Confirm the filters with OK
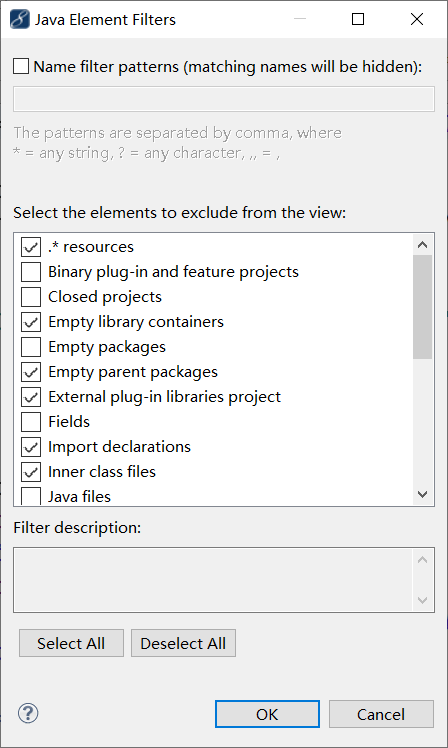448x748 pixels. 267,714
